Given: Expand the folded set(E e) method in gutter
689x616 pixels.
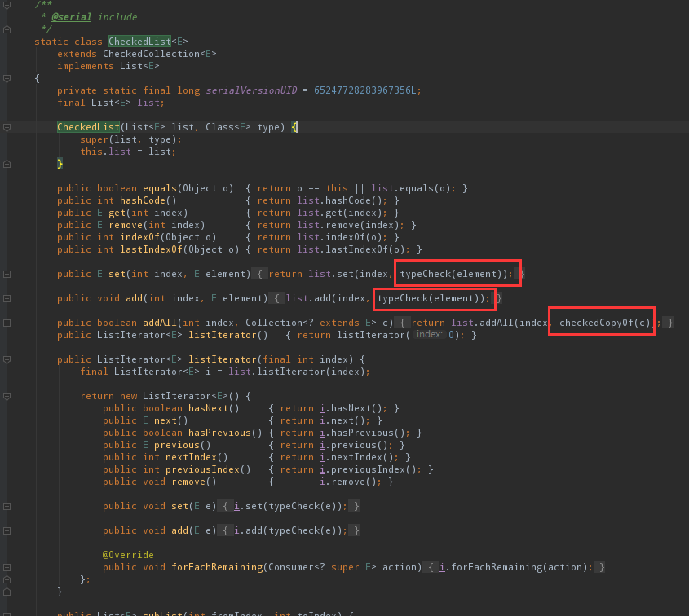Looking at the screenshot, I should (7, 506).
